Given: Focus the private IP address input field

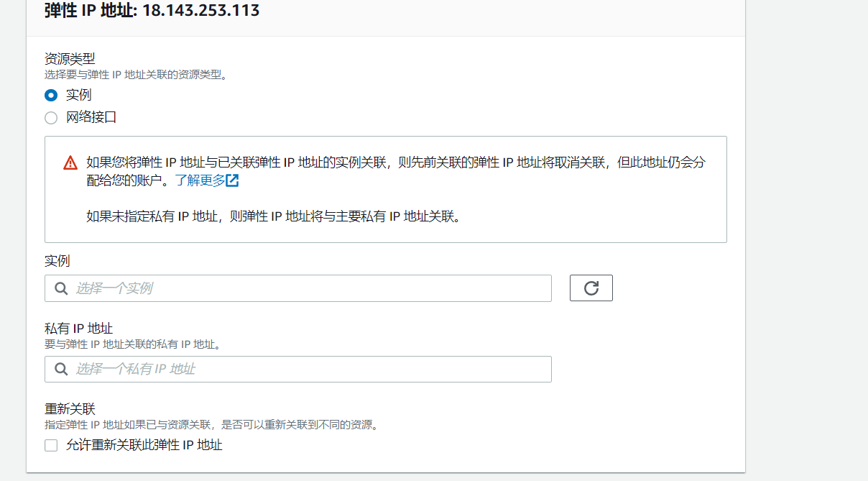Looking at the screenshot, I should [x=287, y=369].
